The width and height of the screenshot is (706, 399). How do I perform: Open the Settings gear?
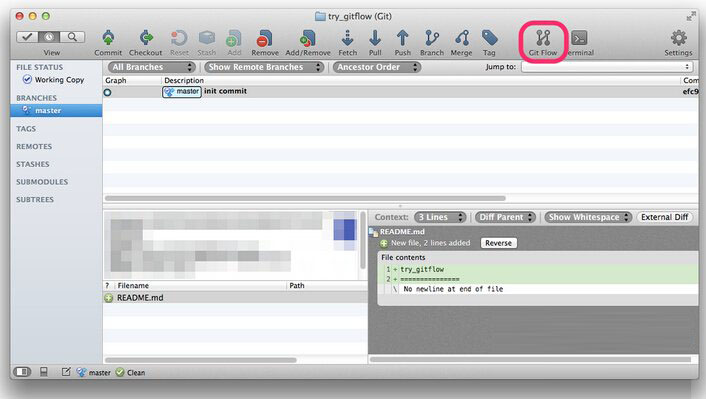point(678,38)
